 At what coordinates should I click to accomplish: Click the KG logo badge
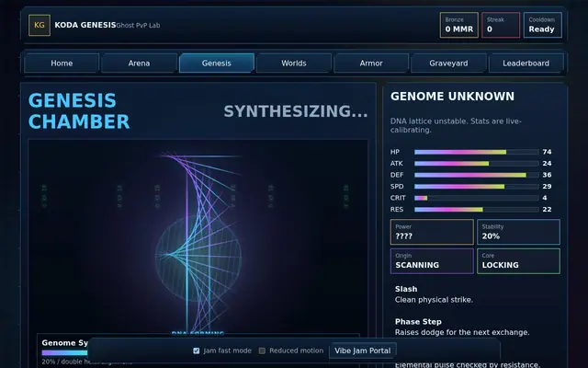40,25
